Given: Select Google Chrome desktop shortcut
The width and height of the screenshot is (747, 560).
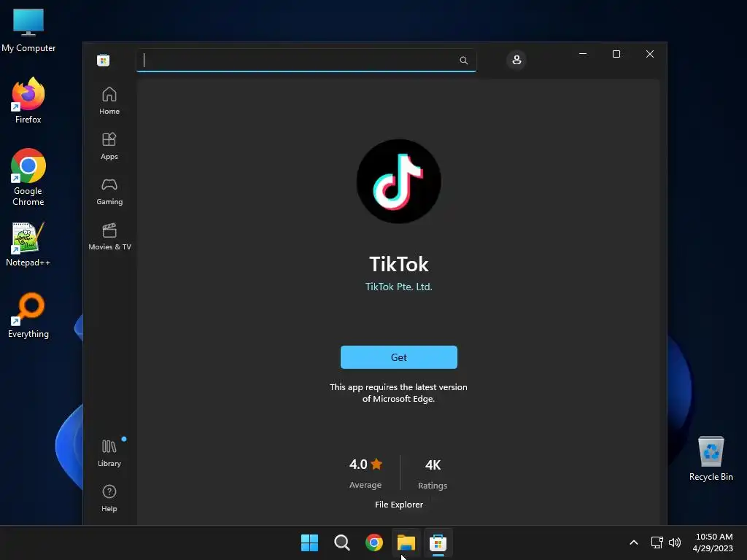Looking at the screenshot, I should [28, 177].
